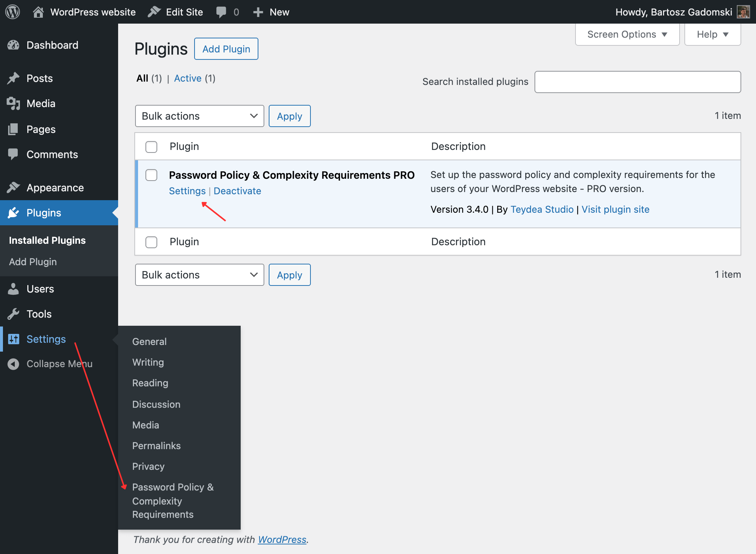756x554 pixels.
Task: Deactivate the Password Policy plugin
Action: (x=237, y=191)
